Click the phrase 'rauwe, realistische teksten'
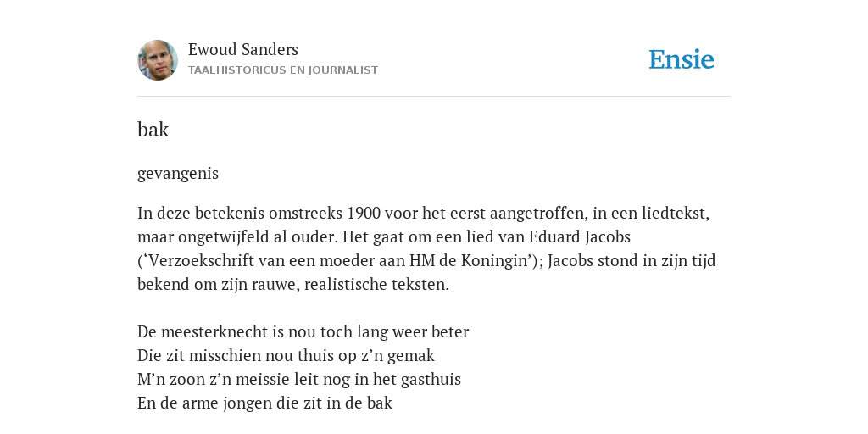The height and width of the screenshot is (434, 868). pos(348,285)
